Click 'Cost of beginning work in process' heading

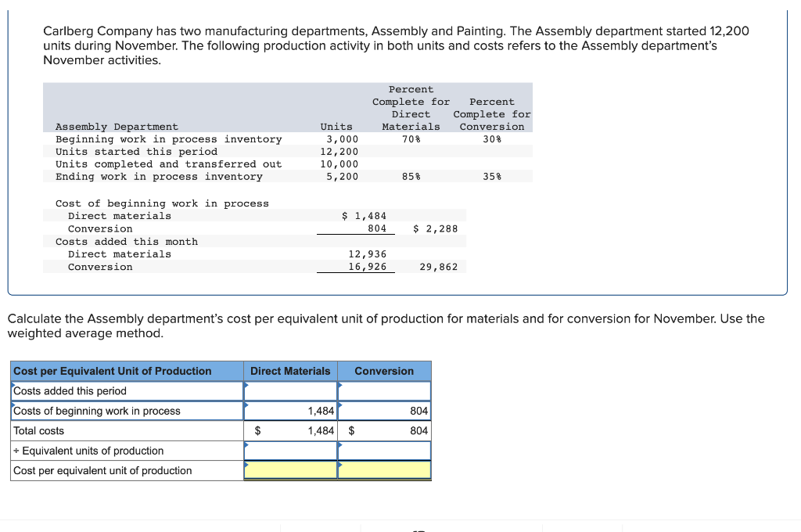pos(162,203)
